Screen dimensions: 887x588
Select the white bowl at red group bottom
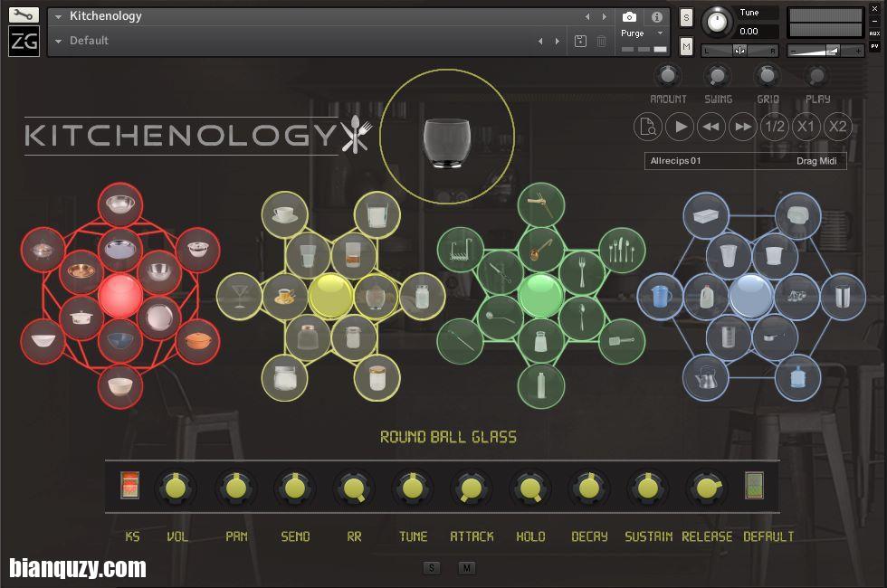[x=119, y=386]
